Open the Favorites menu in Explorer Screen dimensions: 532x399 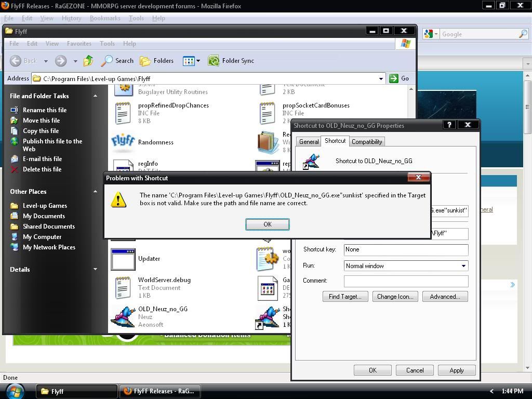click(79, 44)
